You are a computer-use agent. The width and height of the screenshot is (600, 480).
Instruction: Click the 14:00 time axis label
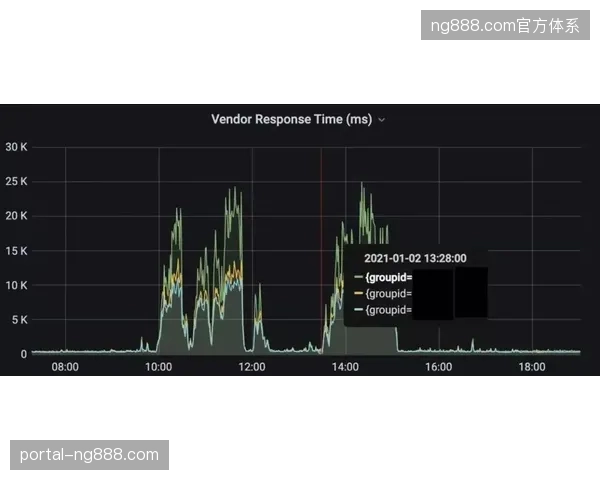tap(345, 367)
